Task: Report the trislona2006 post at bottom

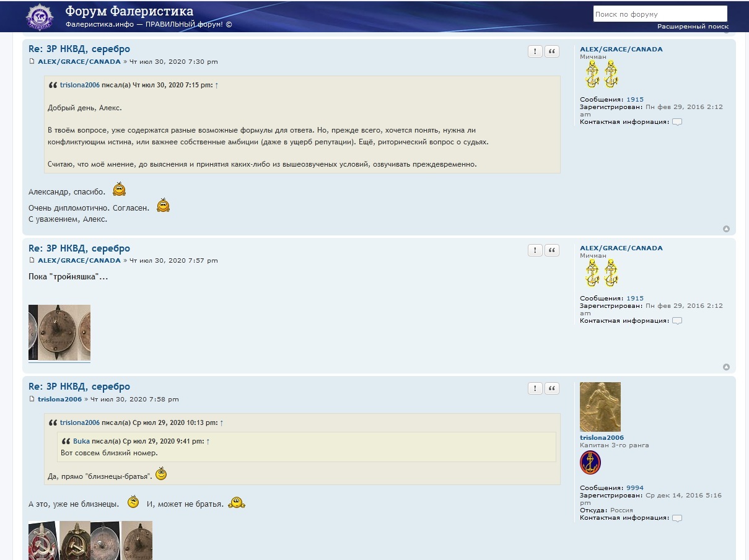Action: click(535, 388)
